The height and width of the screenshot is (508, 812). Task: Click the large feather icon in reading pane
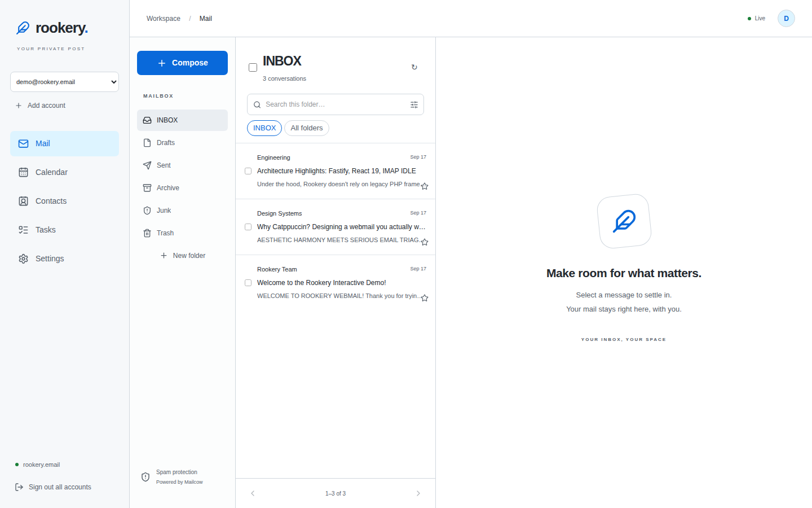[624, 221]
